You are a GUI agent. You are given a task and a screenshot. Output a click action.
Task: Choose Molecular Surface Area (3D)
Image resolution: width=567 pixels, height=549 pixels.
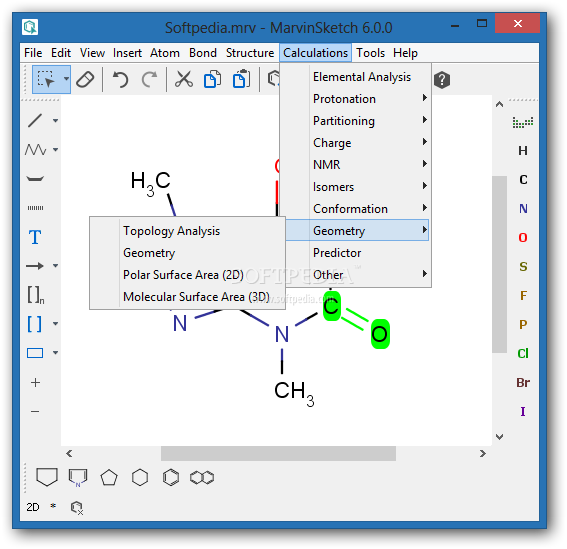pos(187,297)
